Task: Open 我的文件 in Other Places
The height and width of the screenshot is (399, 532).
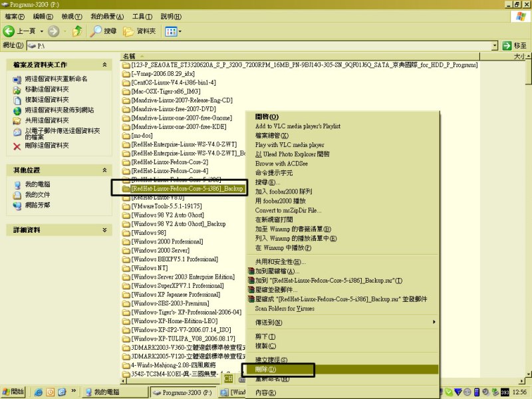Action: (37, 195)
